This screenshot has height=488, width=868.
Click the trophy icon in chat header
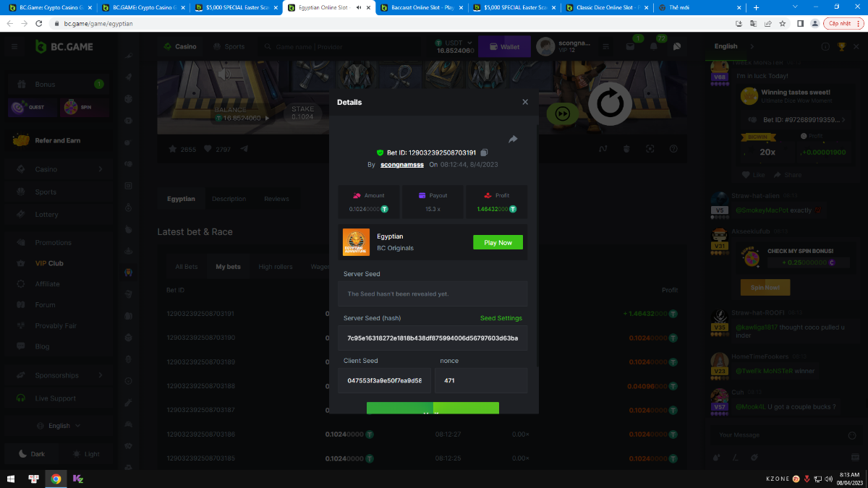click(841, 46)
